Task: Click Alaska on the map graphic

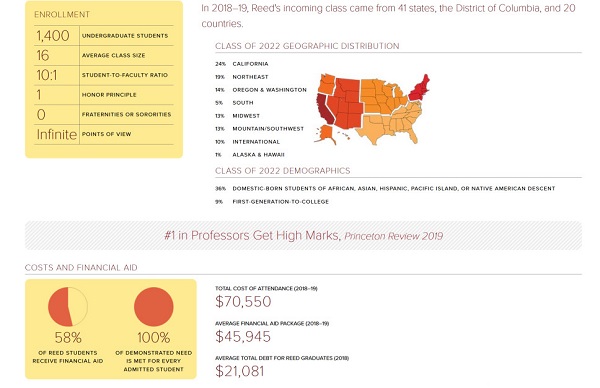Action: (x=326, y=135)
